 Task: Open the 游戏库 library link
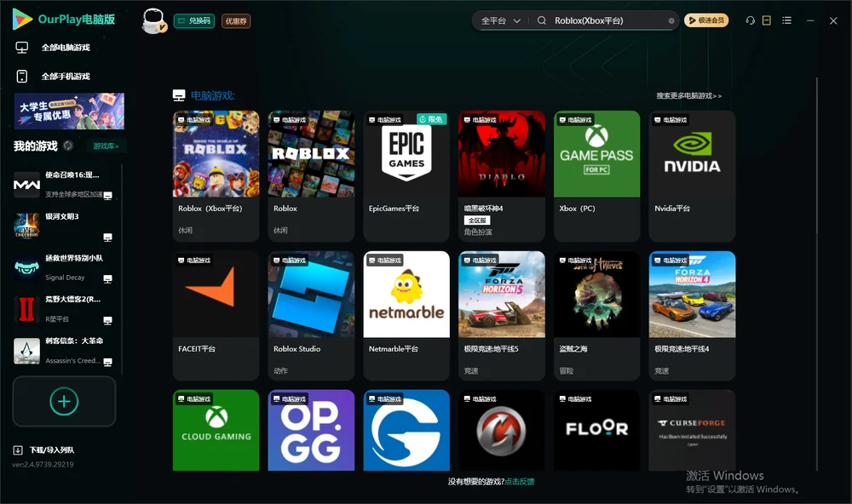click(x=106, y=146)
